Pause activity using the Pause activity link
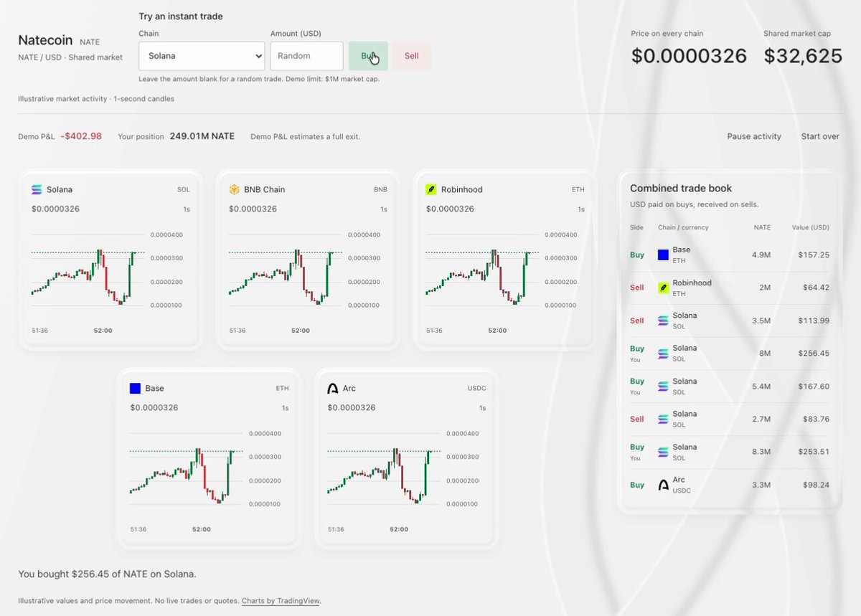 pos(754,136)
